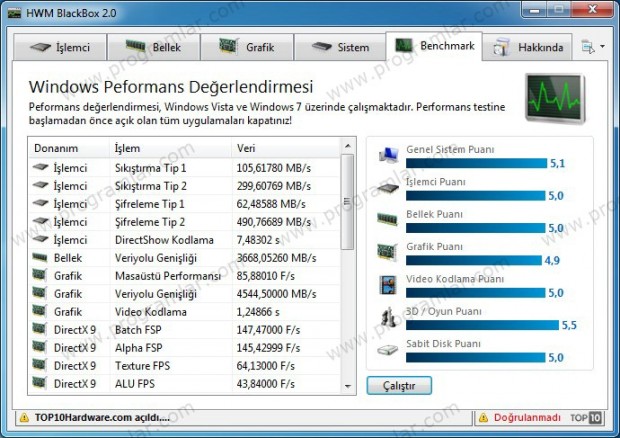The height and width of the screenshot is (438, 620).
Task: Select the '145,42999 F/s' value
Action: [x=268, y=348]
